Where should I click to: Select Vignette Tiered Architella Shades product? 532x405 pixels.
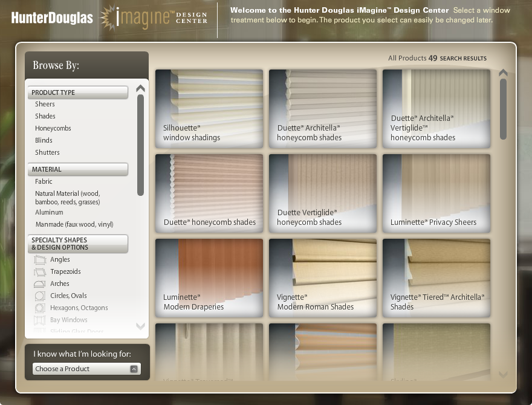[x=436, y=278]
